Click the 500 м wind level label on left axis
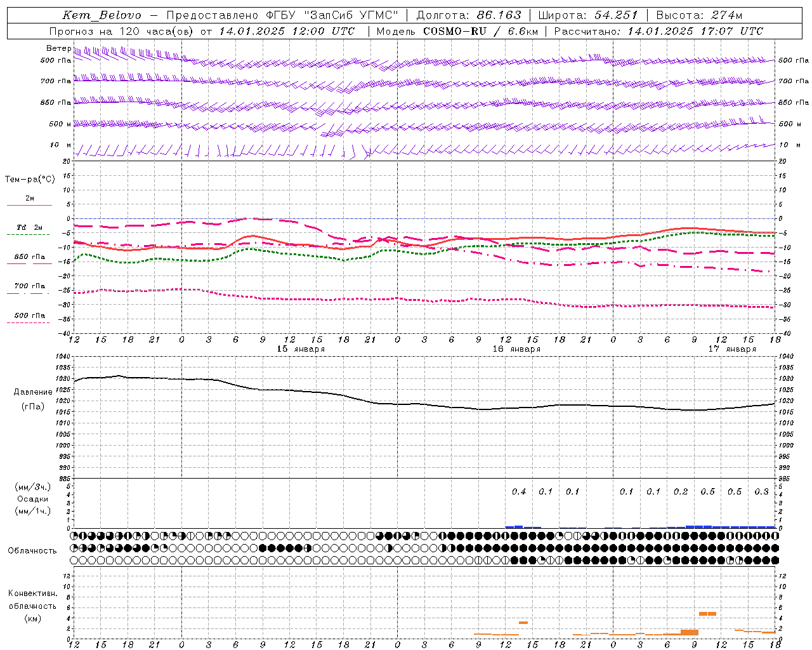The image size is (812, 650). (x=60, y=124)
